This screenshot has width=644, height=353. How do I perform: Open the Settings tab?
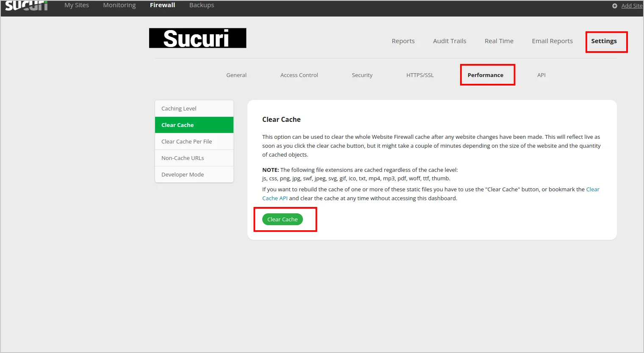click(604, 41)
